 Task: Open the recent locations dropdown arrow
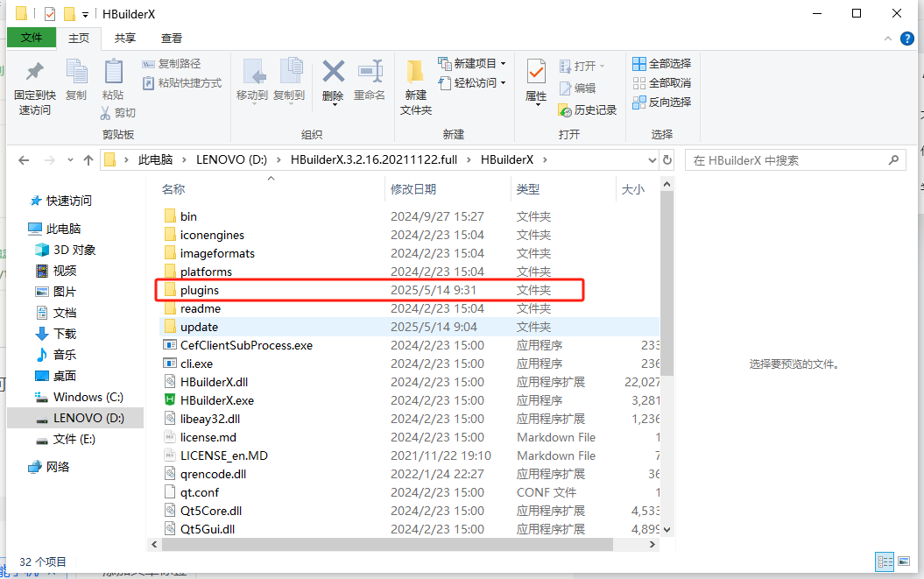pos(71,160)
